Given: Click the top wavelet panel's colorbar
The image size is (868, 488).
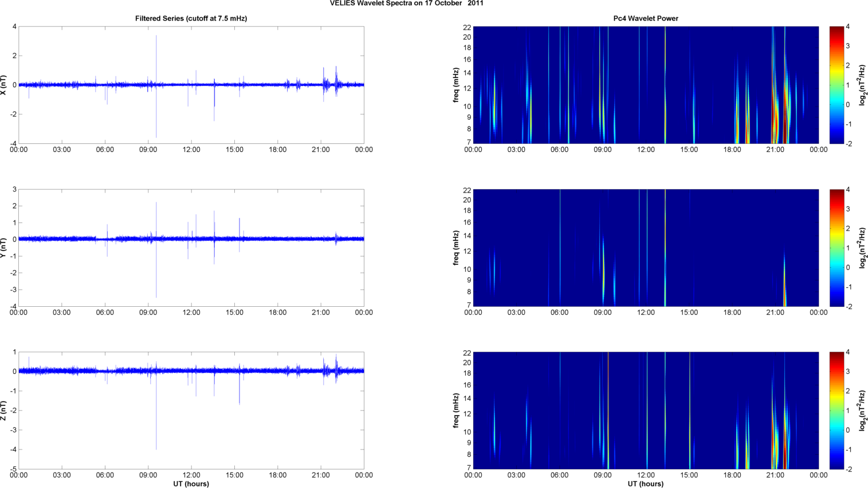Looking at the screenshot, I should [836, 85].
